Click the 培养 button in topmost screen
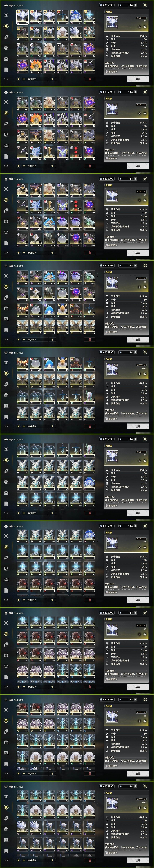This screenshot has width=154, height=868. pos(138,79)
